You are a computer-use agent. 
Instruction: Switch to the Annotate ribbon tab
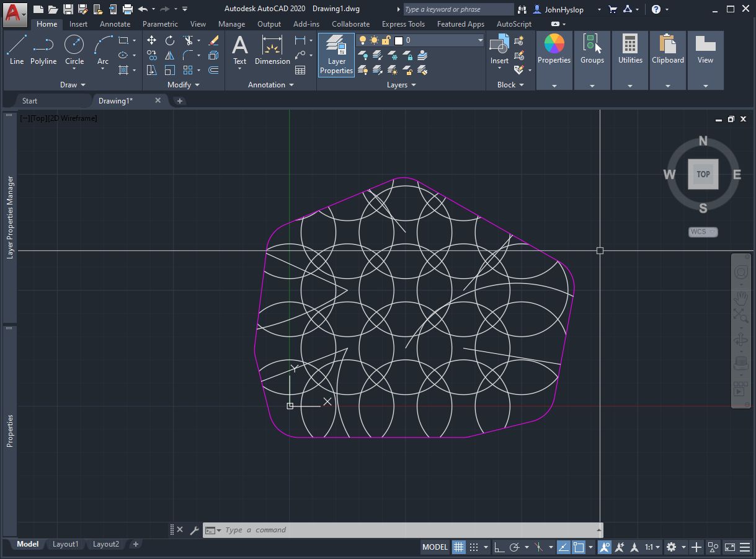coord(115,24)
